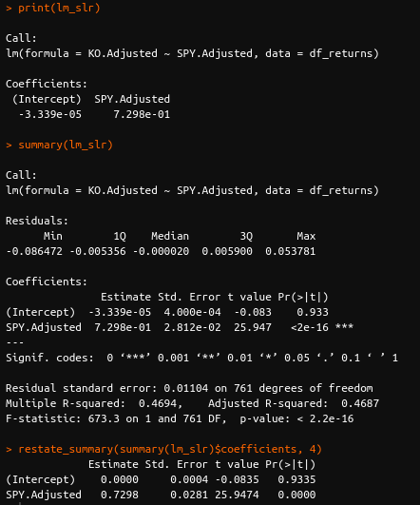Click the Min residual value -0.086472
Image resolution: width=420 pixels, height=505 pixels.
coord(34,251)
